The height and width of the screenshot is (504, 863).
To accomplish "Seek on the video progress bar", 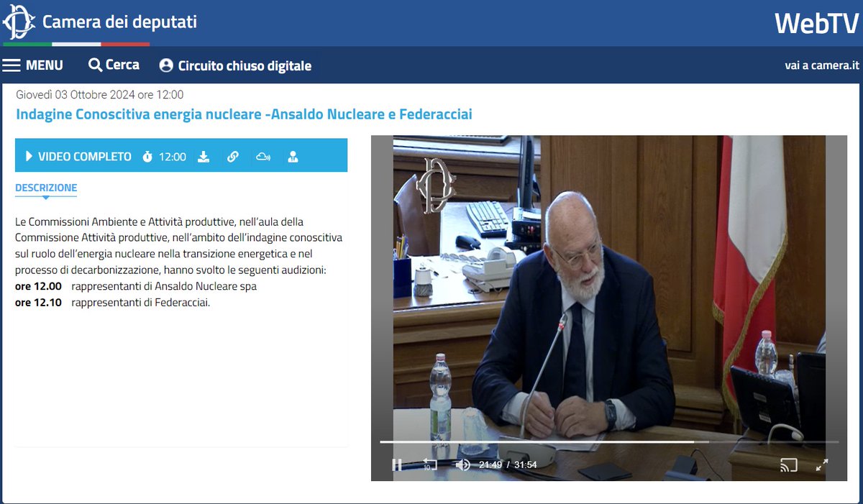I will coord(609,441).
